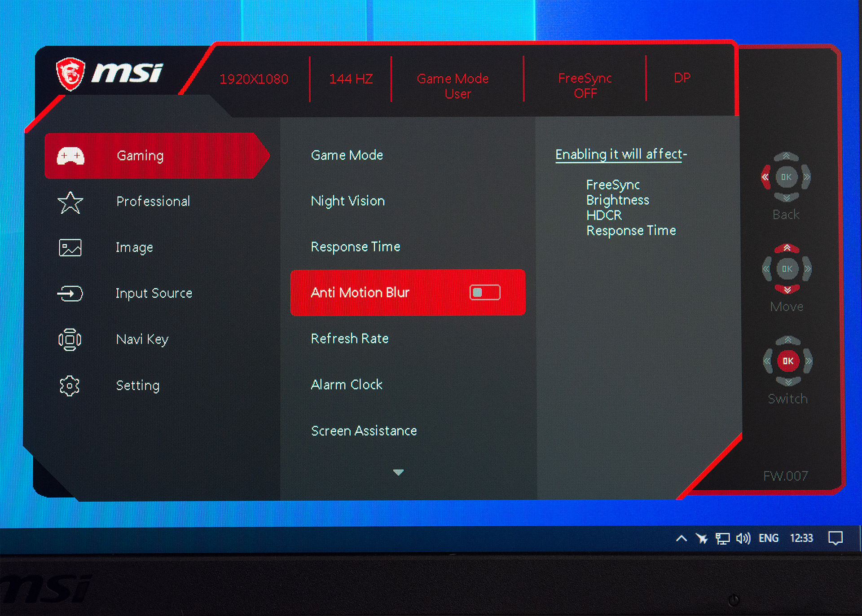Image resolution: width=862 pixels, height=616 pixels.
Task: Open the Setting menu category
Action: pyautogui.click(x=137, y=386)
